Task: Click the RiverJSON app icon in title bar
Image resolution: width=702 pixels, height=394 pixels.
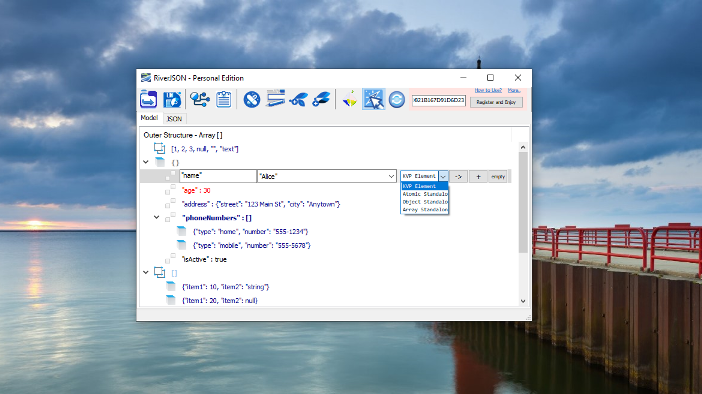Action: tap(146, 78)
